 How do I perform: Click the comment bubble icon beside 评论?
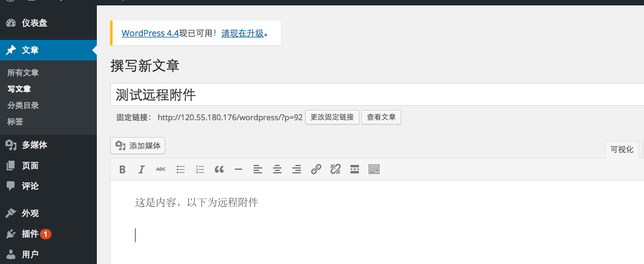(x=11, y=186)
